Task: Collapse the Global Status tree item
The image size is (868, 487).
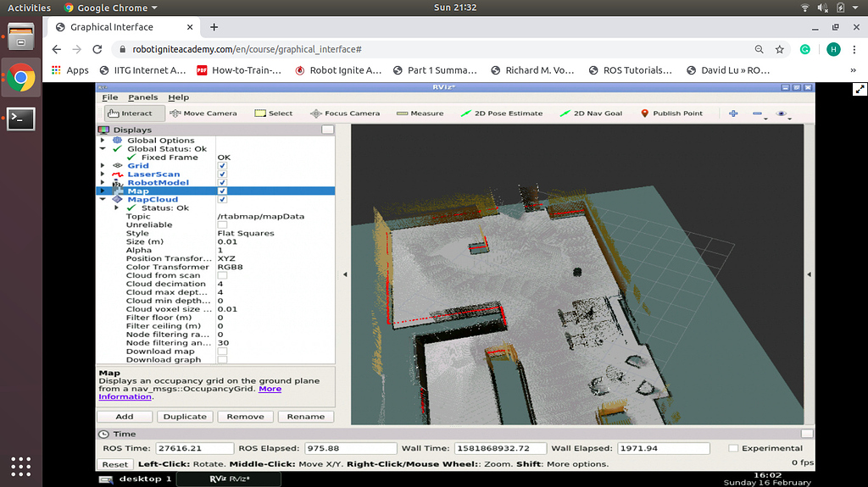Action: click(103, 148)
